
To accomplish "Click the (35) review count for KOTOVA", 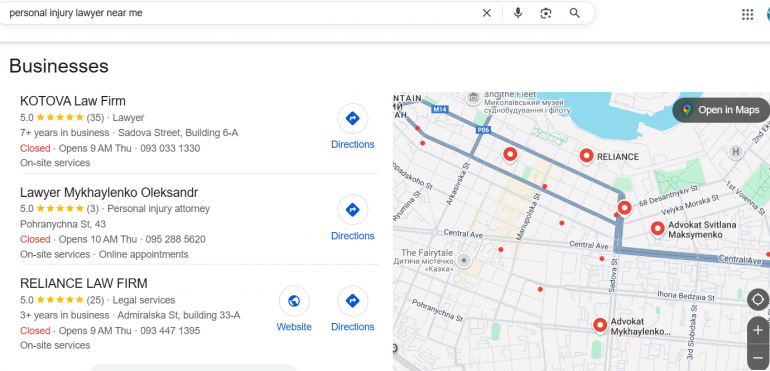I will [95, 117].
